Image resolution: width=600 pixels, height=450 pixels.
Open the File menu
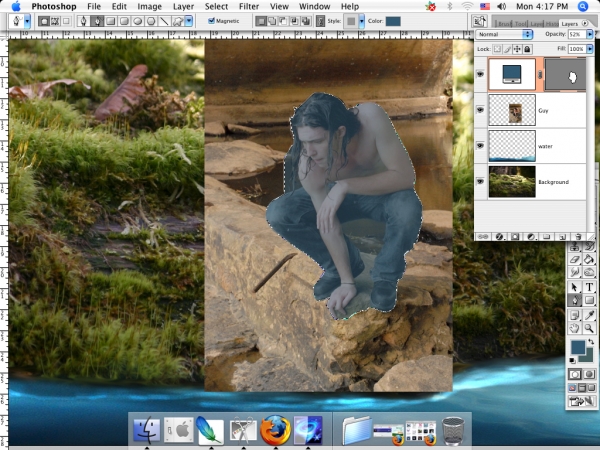point(94,7)
